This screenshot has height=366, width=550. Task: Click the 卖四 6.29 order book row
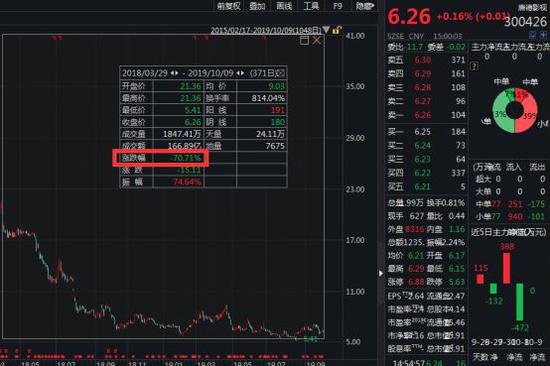click(x=426, y=74)
